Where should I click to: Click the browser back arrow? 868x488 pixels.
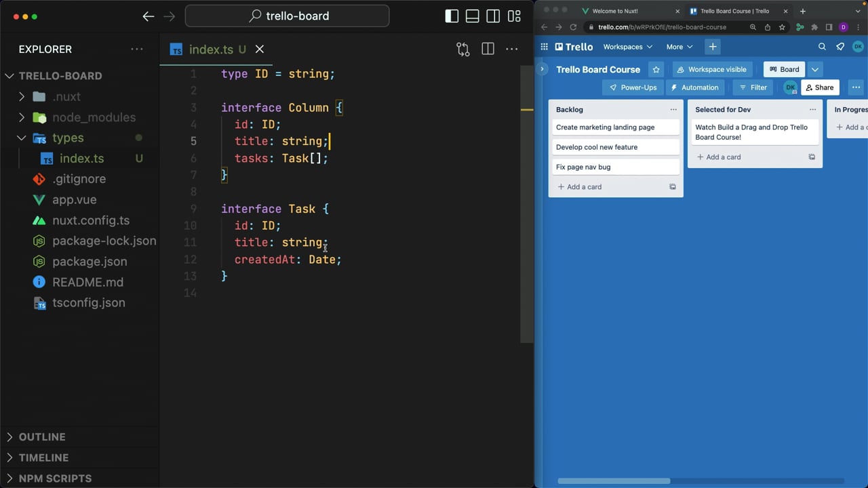pos(544,27)
